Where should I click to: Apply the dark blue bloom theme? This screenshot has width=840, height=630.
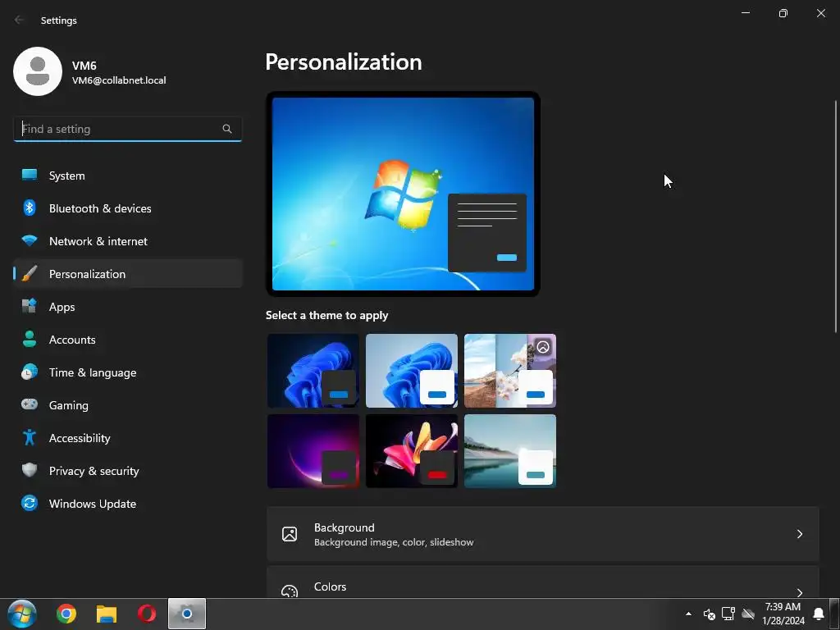313,371
